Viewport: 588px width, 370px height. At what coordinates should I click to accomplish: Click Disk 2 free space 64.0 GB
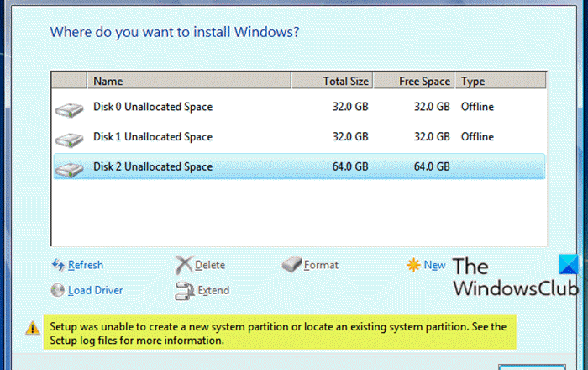pyautogui.click(x=432, y=166)
